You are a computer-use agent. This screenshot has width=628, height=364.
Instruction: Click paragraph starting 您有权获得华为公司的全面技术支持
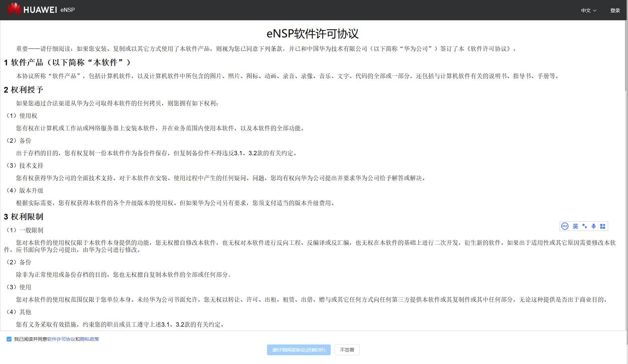pyautogui.click(x=222, y=178)
